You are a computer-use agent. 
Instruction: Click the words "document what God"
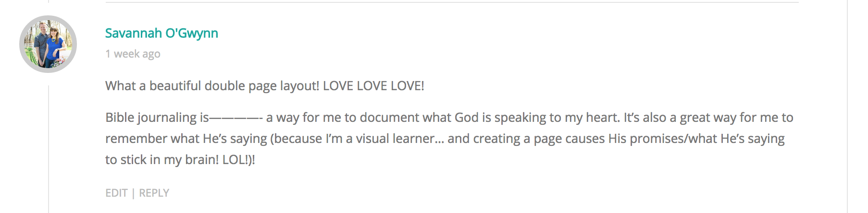point(419,118)
